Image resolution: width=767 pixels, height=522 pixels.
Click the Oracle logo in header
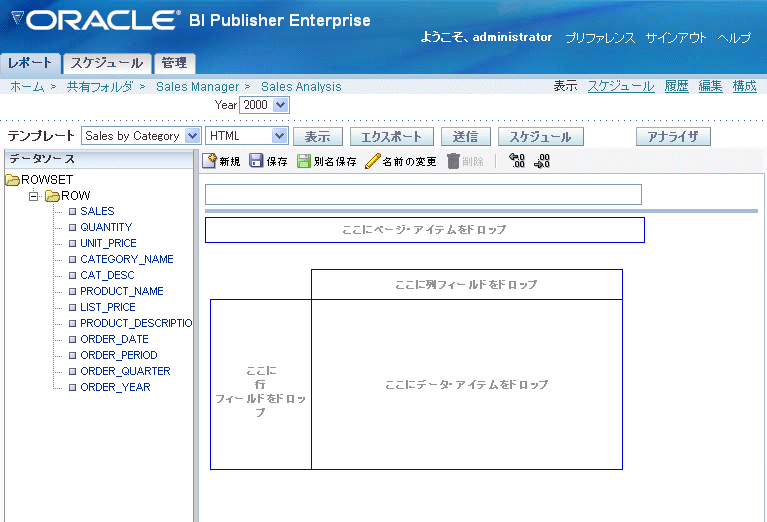tap(95, 20)
